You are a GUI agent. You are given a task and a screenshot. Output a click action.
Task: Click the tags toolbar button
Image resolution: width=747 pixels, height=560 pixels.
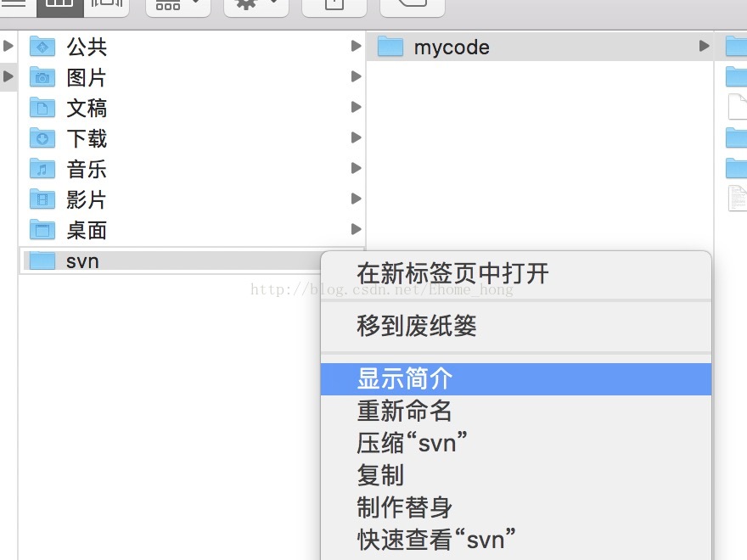[412, 7]
